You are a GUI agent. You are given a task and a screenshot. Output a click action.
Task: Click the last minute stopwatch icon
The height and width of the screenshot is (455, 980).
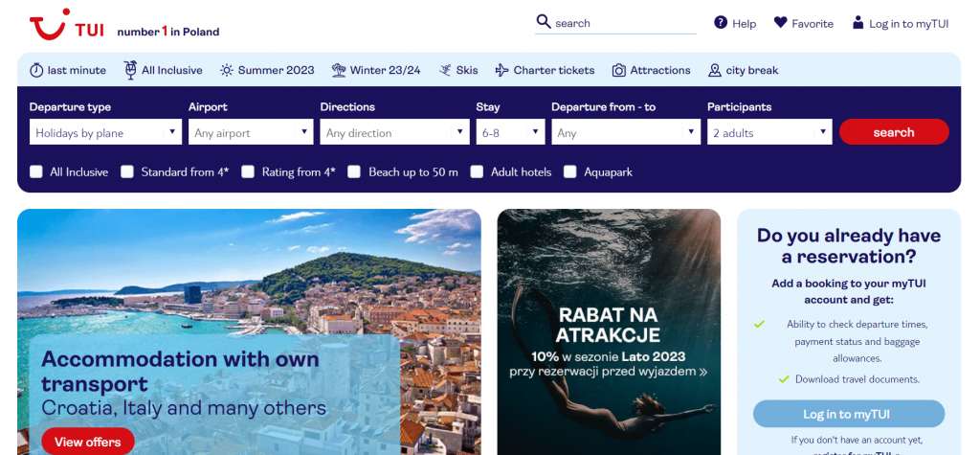pos(36,70)
